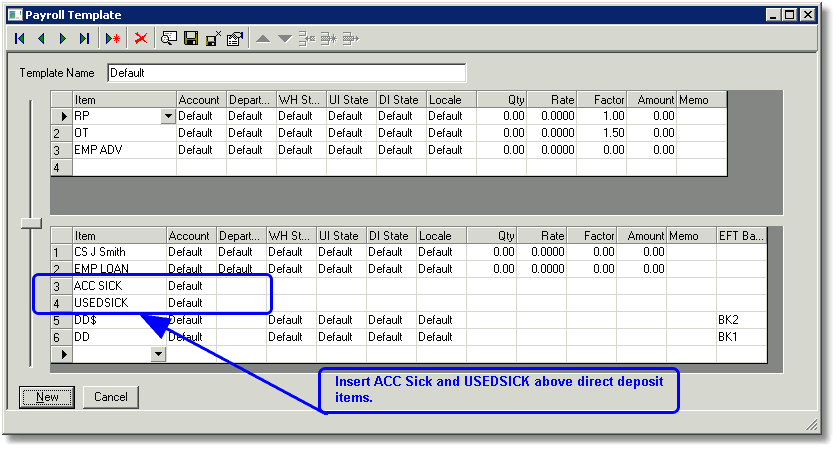Click the USEDSICK item cell
The image size is (836, 449).
pos(119,303)
